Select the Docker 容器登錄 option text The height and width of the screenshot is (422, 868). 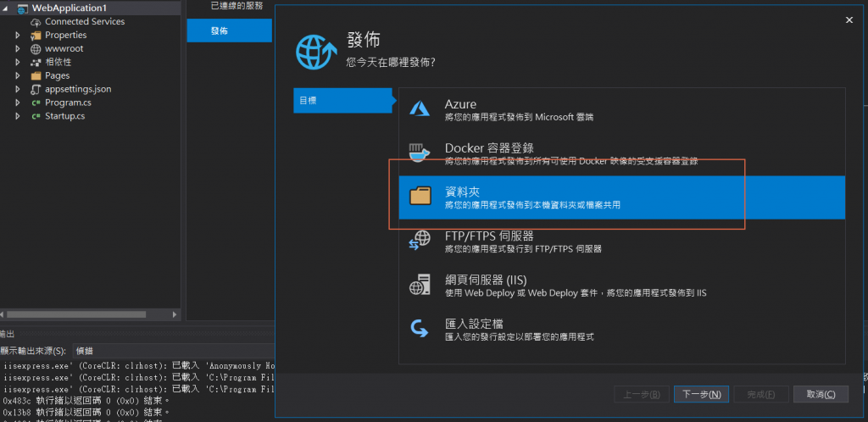tap(489, 148)
